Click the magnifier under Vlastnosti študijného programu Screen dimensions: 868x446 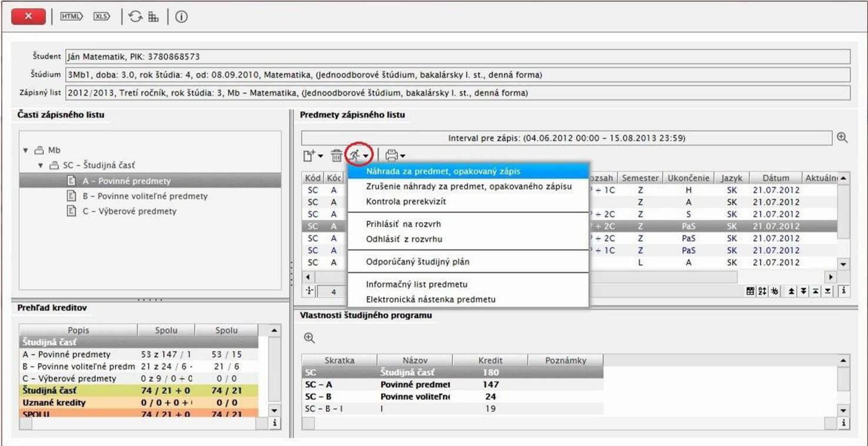pyautogui.click(x=309, y=338)
